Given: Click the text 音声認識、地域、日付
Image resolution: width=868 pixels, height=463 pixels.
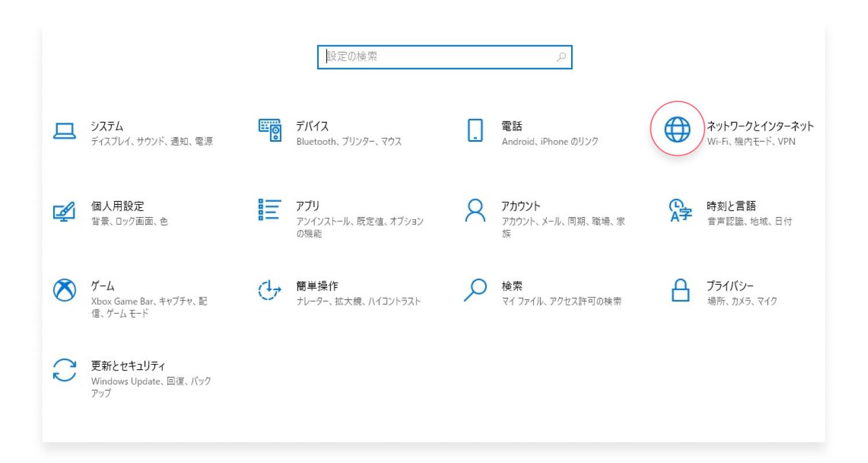Looking at the screenshot, I should pos(749,221).
